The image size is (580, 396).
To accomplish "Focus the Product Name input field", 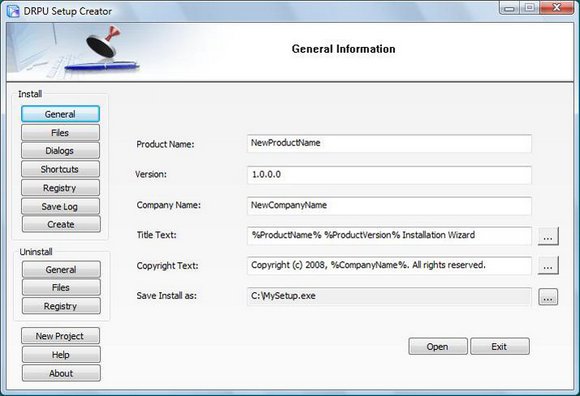I will pyautogui.click(x=389, y=143).
